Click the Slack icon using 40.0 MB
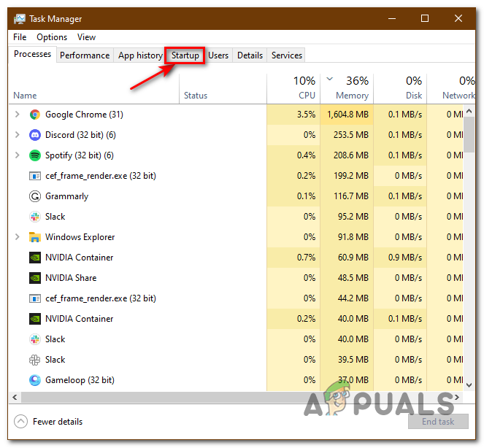 click(x=35, y=339)
